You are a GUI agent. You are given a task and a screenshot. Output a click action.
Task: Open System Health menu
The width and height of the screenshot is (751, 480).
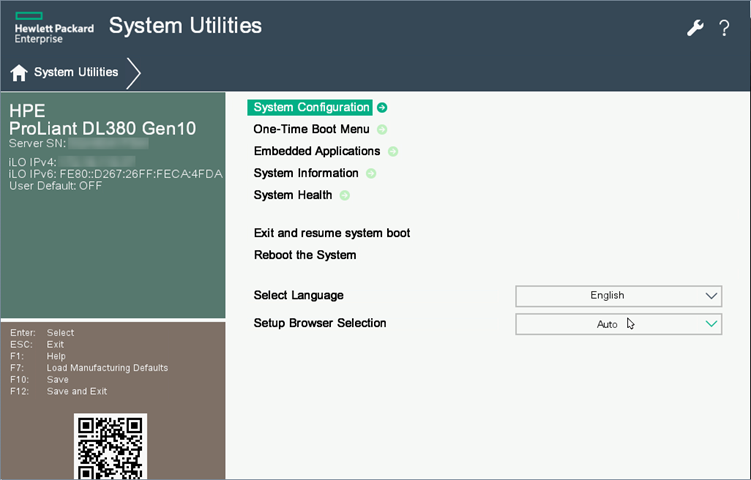[x=293, y=195]
